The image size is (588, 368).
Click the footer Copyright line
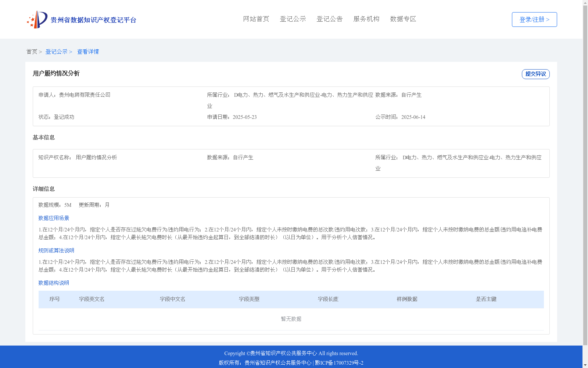[x=291, y=353]
